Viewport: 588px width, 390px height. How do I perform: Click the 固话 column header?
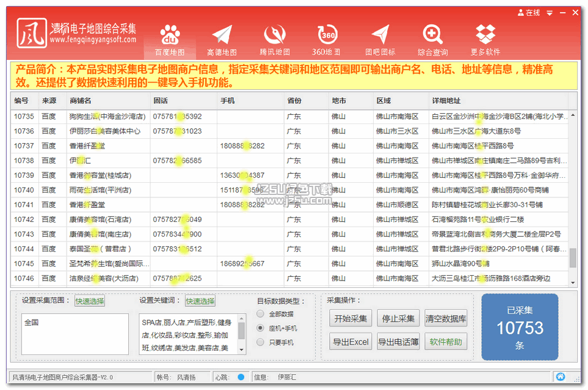pos(184,101)
